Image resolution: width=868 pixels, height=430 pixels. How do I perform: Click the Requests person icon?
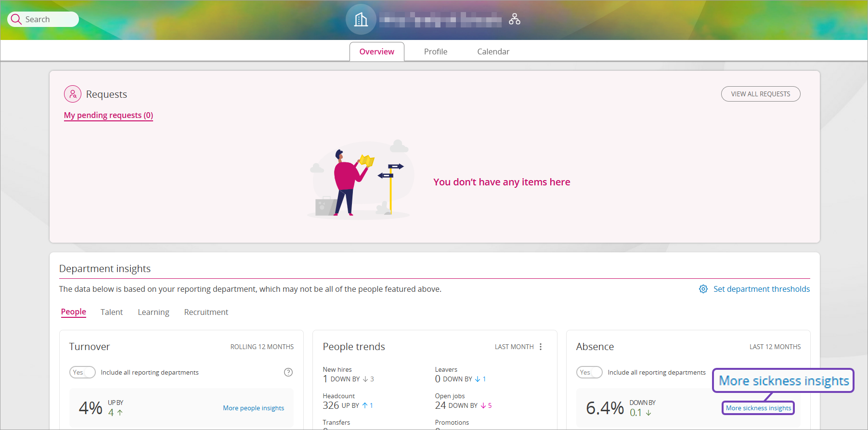pyautogui.click(x=73, y=94)
